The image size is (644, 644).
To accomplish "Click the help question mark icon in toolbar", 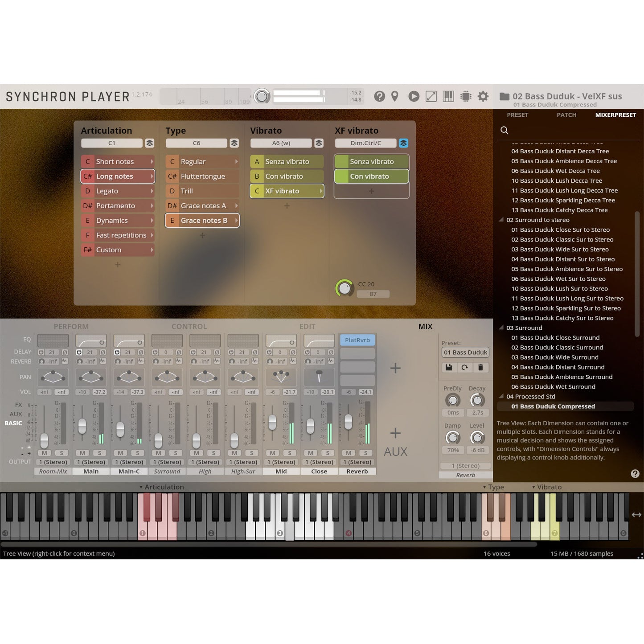I will (x=379, y=96).
